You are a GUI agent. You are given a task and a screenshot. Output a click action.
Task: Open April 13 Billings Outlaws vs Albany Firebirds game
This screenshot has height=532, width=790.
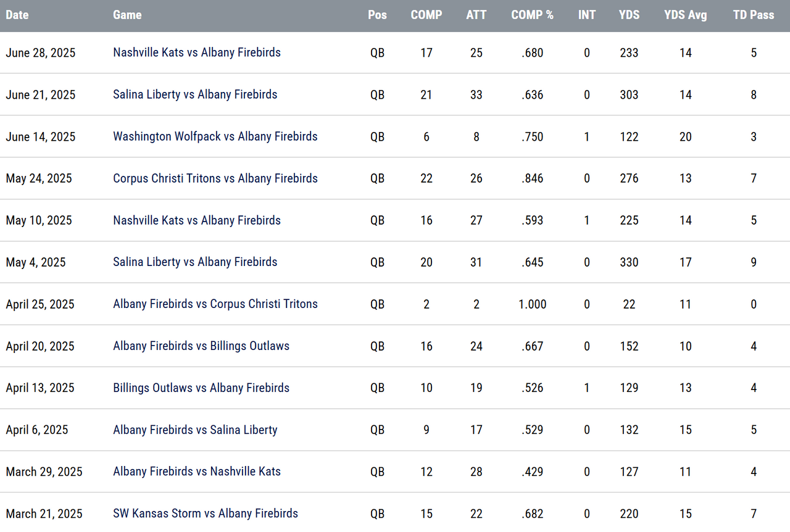click(x=201, y=388)
